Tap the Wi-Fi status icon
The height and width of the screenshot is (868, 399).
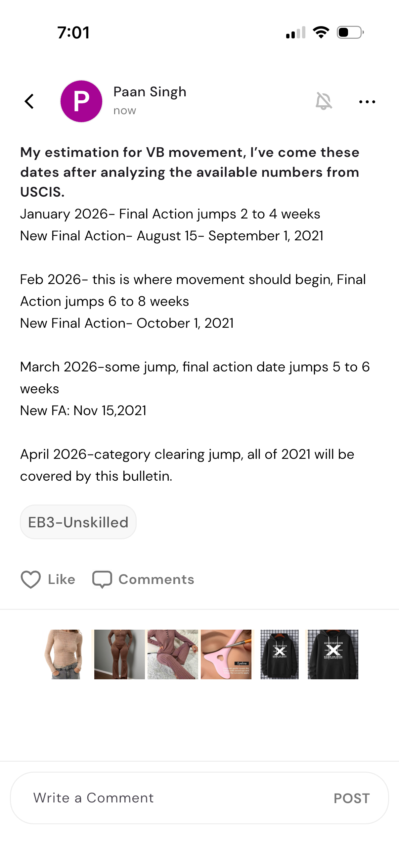point(321,32)
